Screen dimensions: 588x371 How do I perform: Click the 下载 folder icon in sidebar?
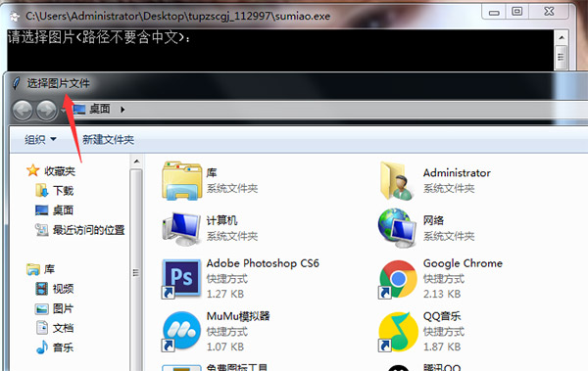[x=41, y=190]
